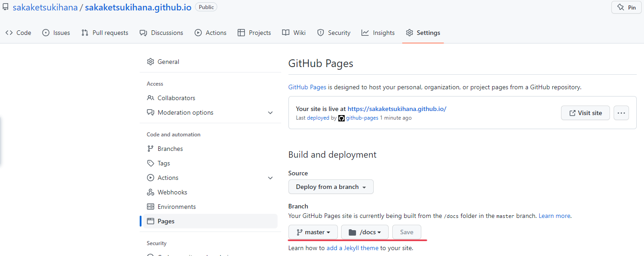Image resolution: width=644 pixels, height=256 pixels.
Task: Open the Projects tab
Action: 254,33
